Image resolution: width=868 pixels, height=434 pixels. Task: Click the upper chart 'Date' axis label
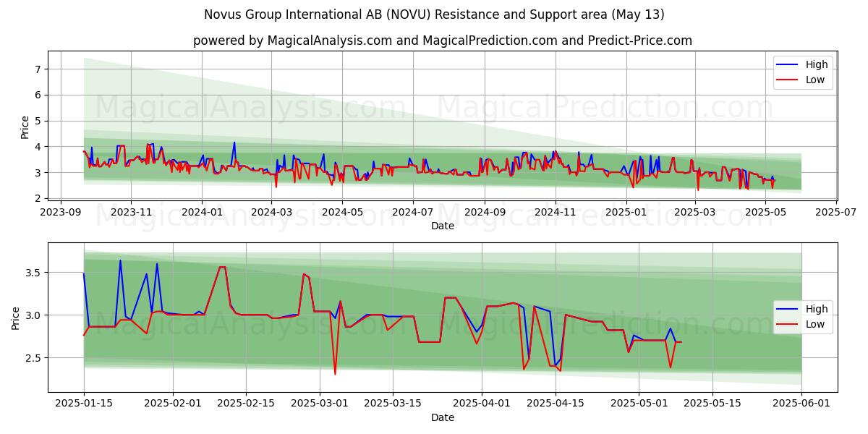(443, 226)
